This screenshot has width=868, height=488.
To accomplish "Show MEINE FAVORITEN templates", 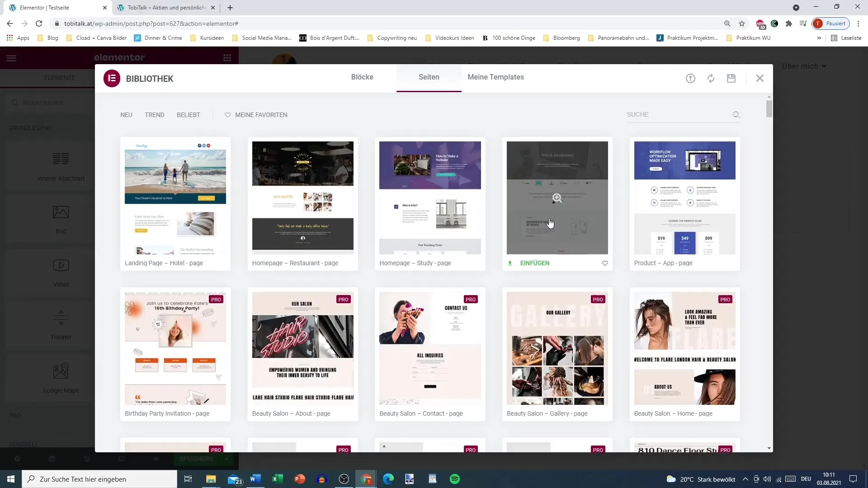I will point(256,115).
